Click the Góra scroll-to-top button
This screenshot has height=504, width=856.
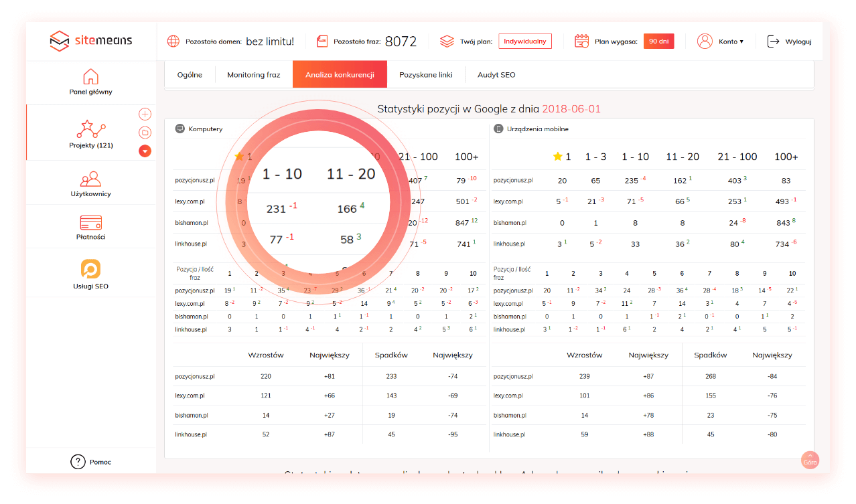[x=810, y=460]
